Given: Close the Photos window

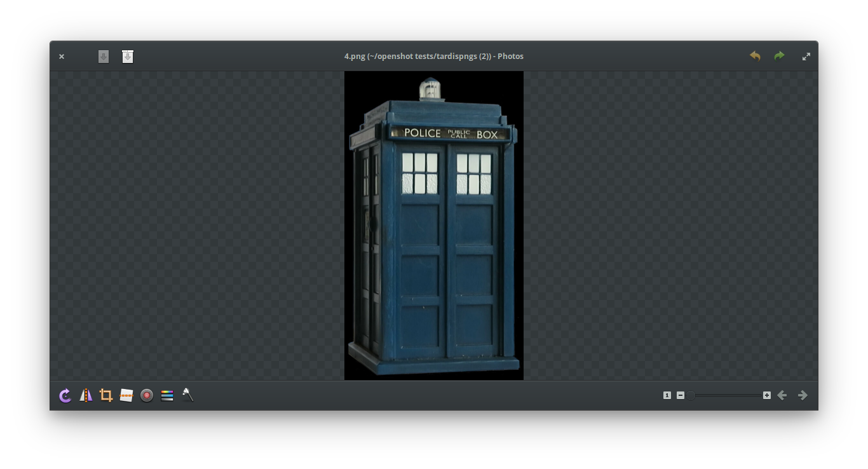Looking at the screenshot, I should click(x=62, y=57).
